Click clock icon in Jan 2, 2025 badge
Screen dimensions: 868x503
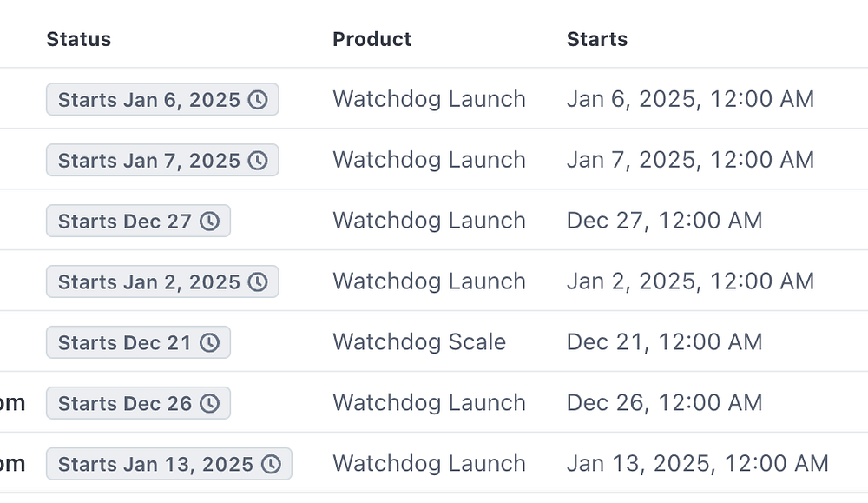(x=258, y=282)
